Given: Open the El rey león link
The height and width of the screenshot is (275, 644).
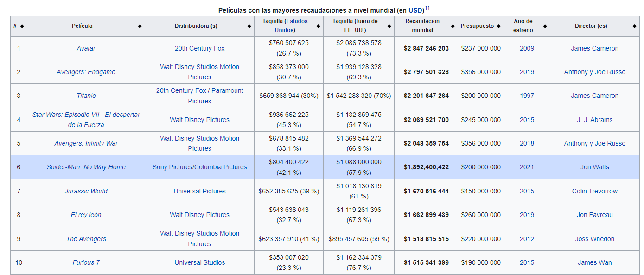Looking at the screenshot, I should coord(86,215).
